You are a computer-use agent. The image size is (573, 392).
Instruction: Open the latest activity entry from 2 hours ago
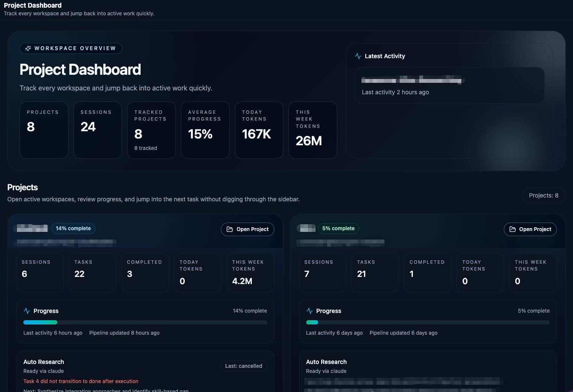tap(449, 85)
